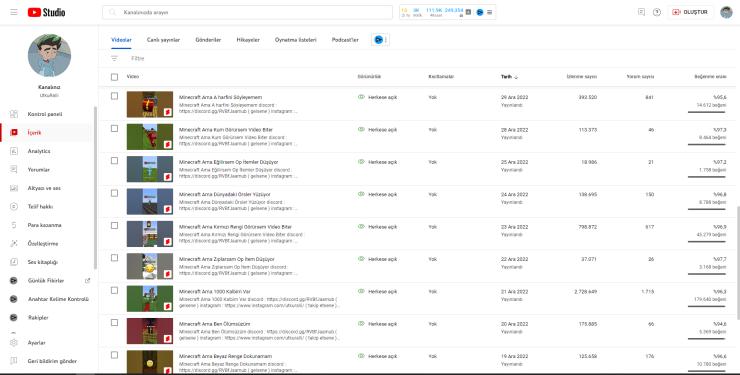
Task: Click the YouTube Studio logo
Action: 46,12
